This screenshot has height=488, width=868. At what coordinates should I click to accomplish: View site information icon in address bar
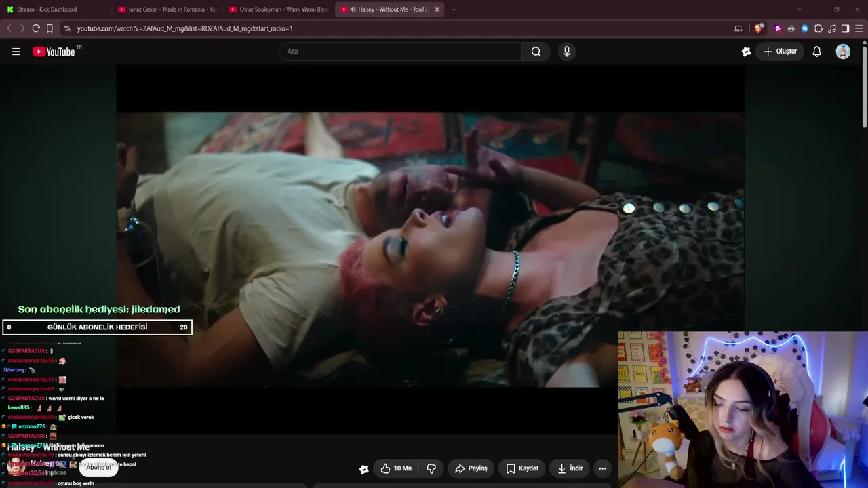[x=66, y=28]
